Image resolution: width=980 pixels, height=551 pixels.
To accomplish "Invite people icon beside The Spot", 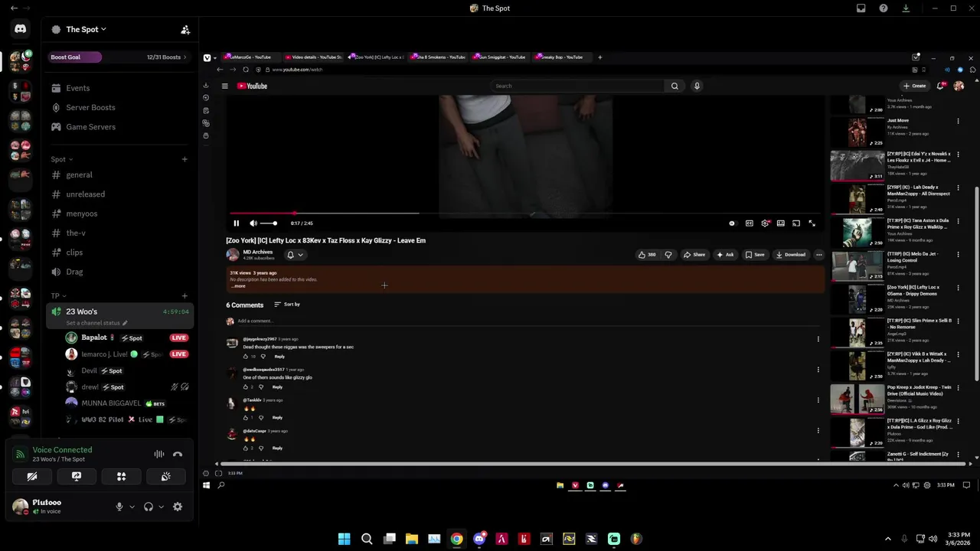I will 185,30.
